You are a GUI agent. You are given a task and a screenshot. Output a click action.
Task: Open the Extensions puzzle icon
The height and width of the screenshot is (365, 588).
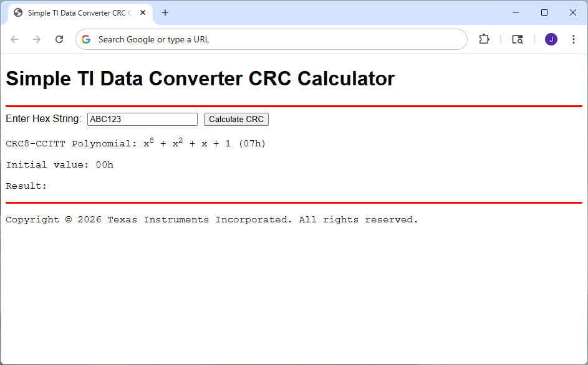(484, 39)
